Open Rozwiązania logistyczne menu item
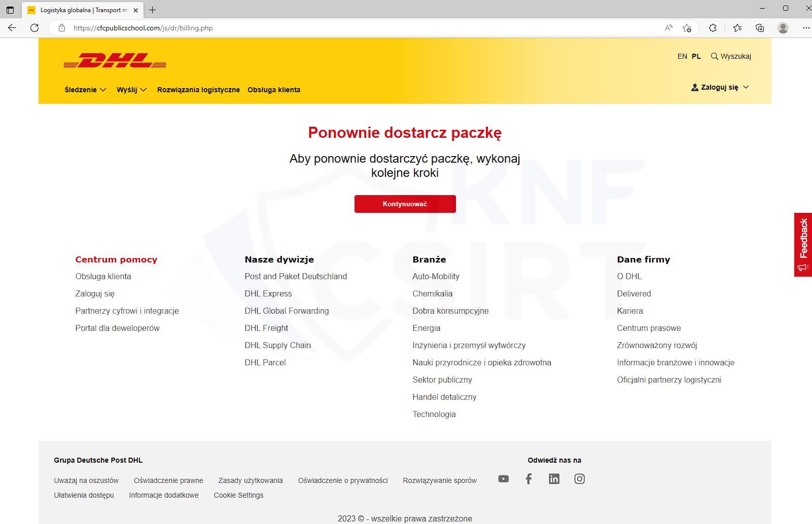This screenshot has height=524, width=812. click(x=198, y=90)
